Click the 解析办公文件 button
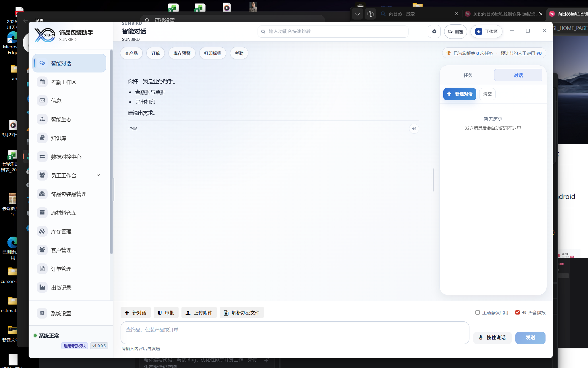Viewport: 588px width, 368px height. 242,313
